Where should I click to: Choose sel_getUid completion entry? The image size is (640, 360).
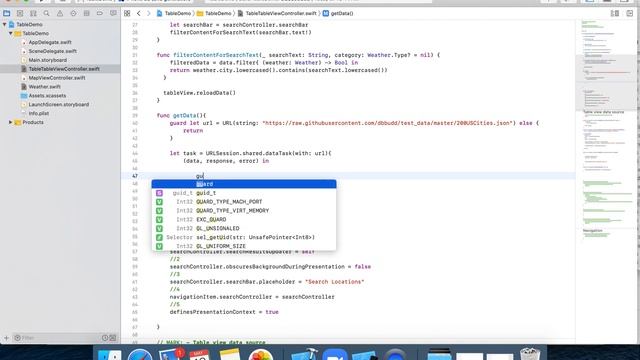pos(244,238)
